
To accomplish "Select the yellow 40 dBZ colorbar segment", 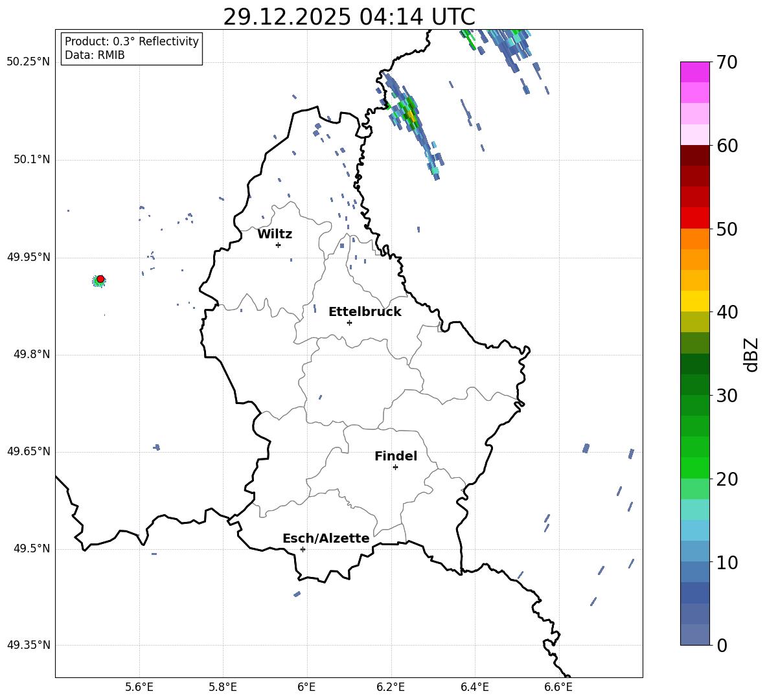I will [695, 301].
